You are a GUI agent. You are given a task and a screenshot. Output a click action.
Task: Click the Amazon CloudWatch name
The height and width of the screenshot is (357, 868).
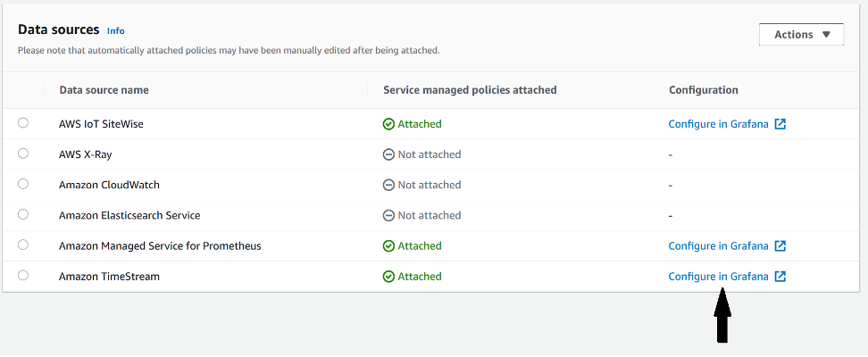[x=109, y=185]
